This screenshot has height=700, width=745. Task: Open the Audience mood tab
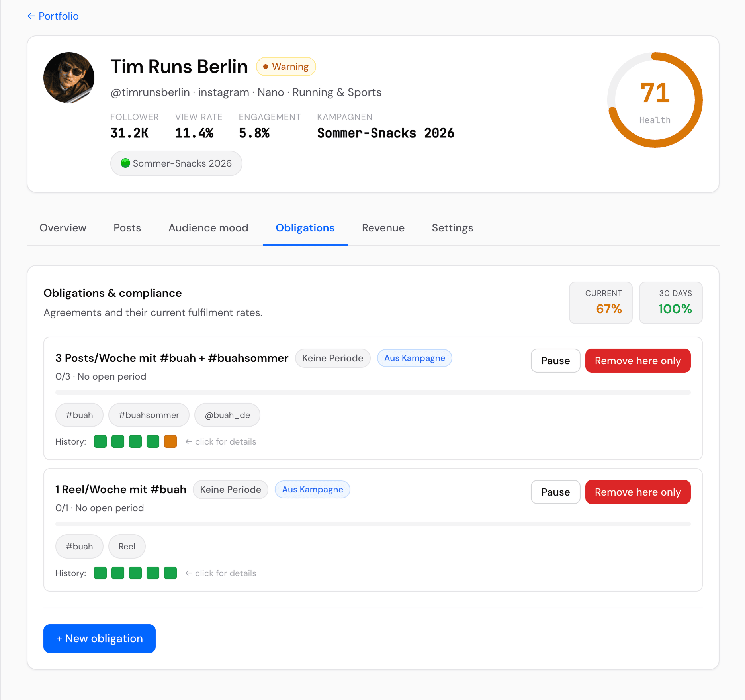(208, 228)
